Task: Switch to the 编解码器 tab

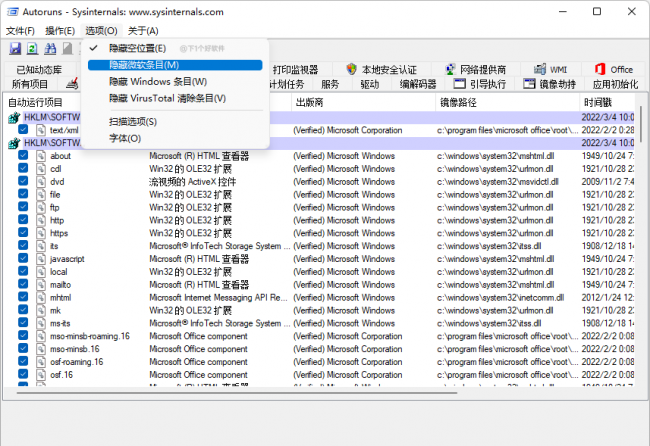Action: [418, 84]
